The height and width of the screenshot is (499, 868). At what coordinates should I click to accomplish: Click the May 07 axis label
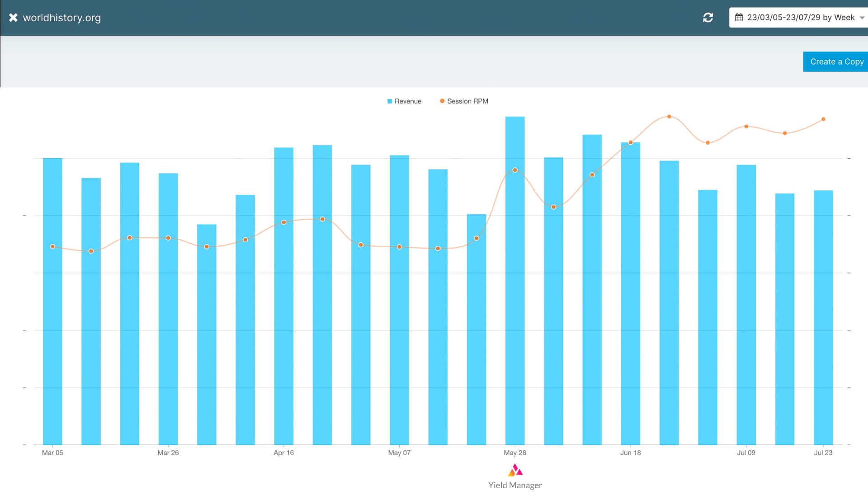tap(400, 453)
